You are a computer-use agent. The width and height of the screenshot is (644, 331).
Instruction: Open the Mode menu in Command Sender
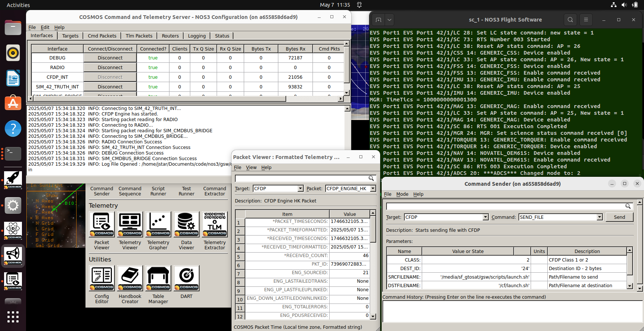coord(402,194)
